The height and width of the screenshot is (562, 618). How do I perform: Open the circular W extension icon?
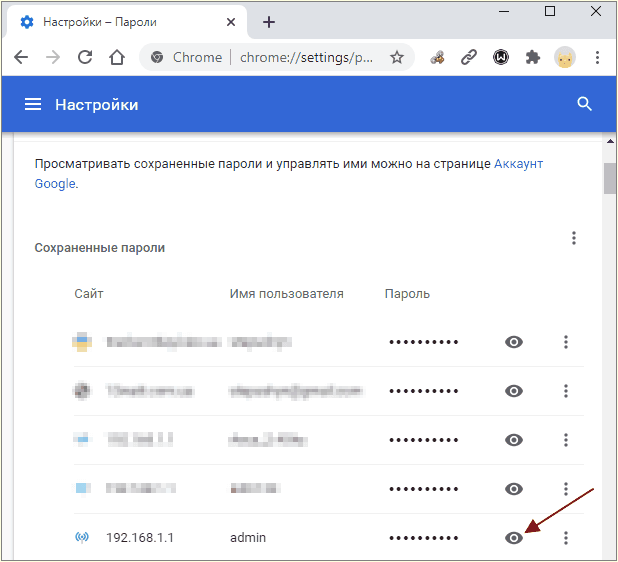click(501, 58)
